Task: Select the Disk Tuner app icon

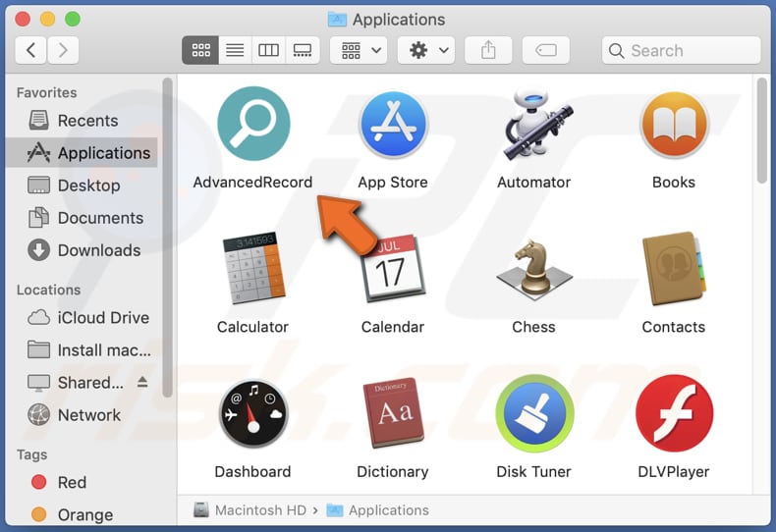Action: pyautogui.click(x=534, y=413)
